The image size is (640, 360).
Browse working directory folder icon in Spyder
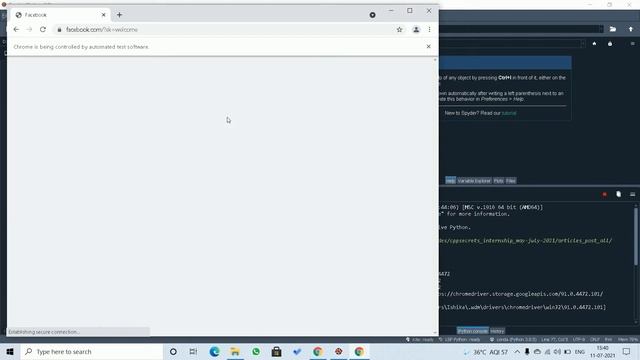coord(613,29)
